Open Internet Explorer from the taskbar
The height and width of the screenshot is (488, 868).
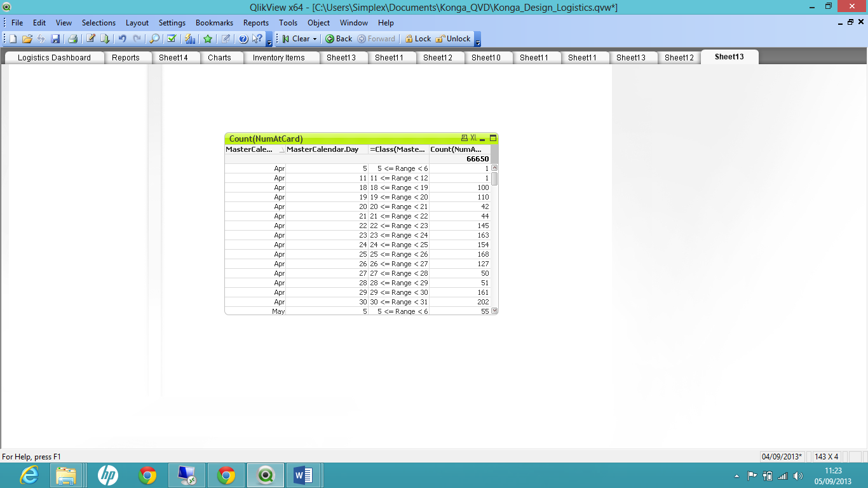tap(29, 475)
